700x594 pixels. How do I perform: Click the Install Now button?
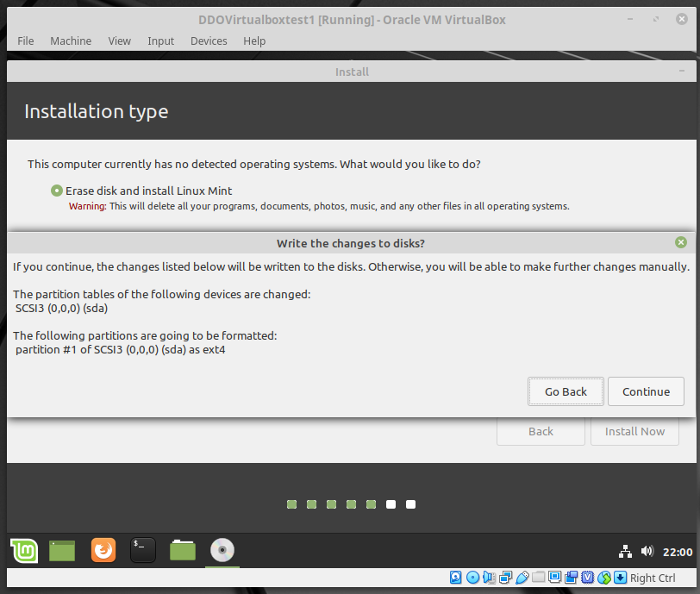tap(634, 431)
